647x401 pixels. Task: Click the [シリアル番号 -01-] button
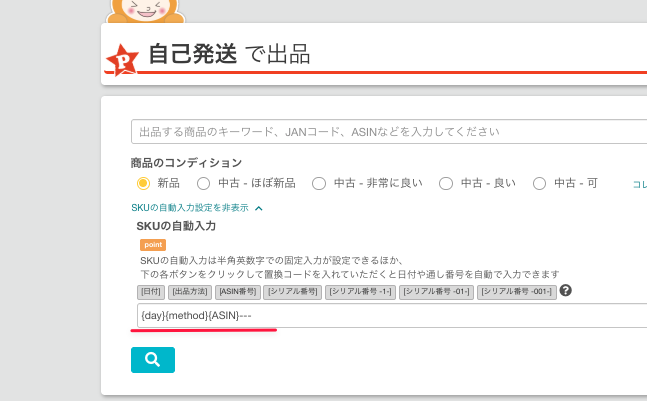(x=435, y=292)
